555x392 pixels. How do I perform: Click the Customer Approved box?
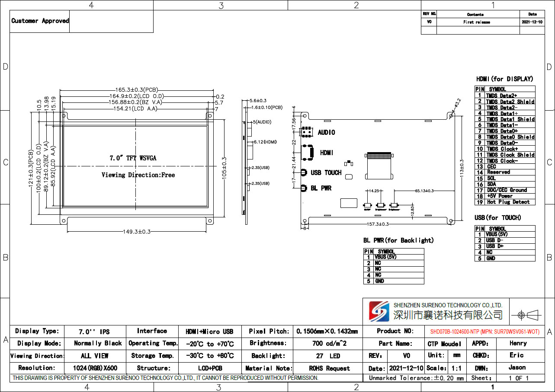pyautogui.click(x=40, y=21)
